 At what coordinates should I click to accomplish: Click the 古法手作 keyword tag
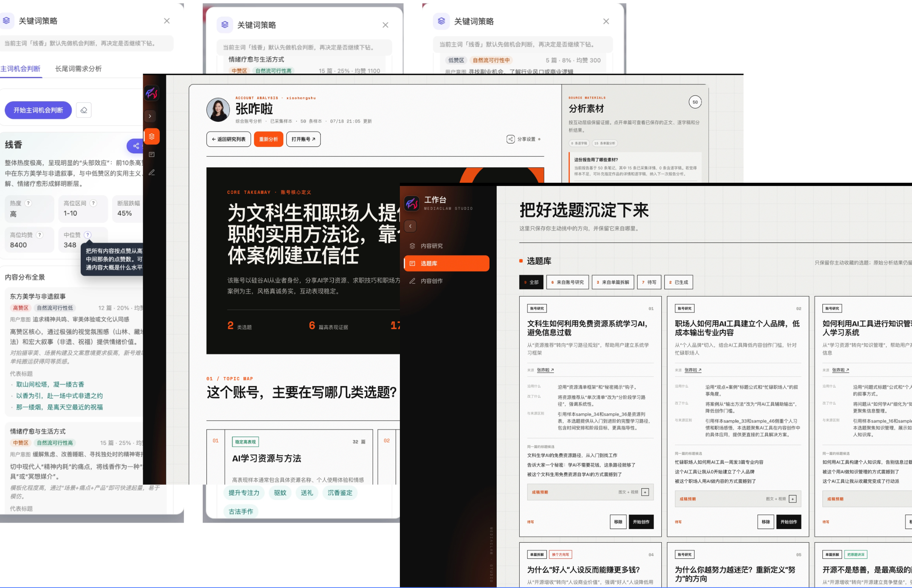pos(241,512)
